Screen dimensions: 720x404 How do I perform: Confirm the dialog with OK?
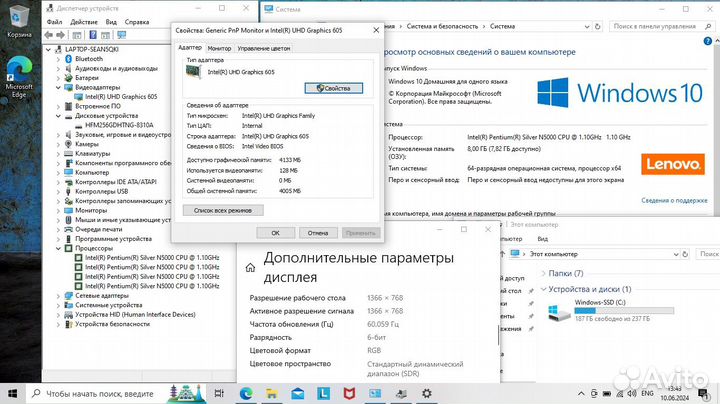[276, 233]
